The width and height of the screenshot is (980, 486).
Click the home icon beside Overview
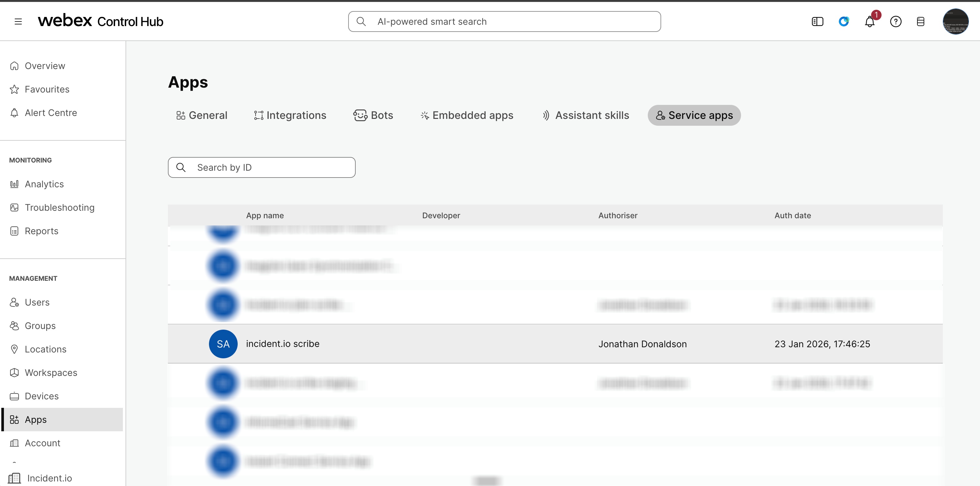pos(14,66)
